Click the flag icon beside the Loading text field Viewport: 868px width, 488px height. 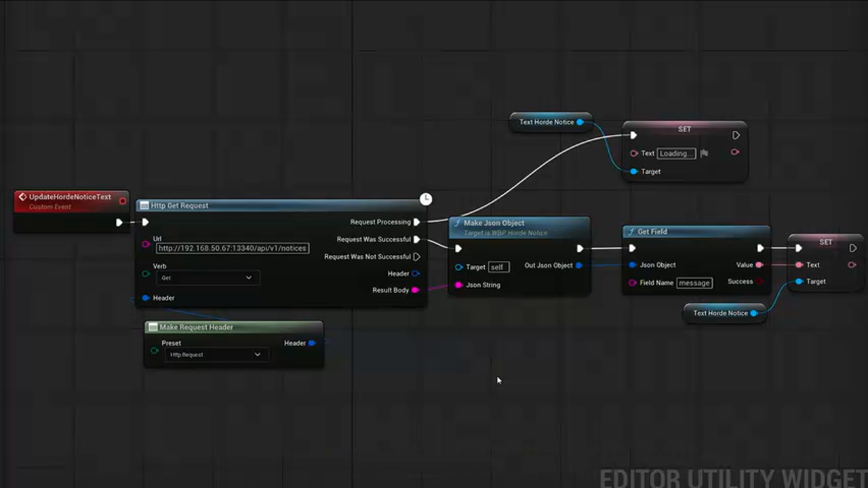click(704, 153)
